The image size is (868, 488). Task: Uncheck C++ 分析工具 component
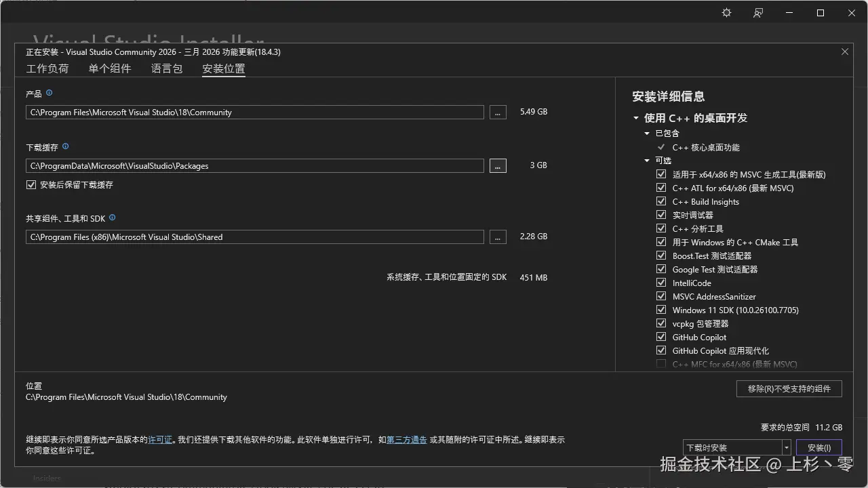coord(661,228)
